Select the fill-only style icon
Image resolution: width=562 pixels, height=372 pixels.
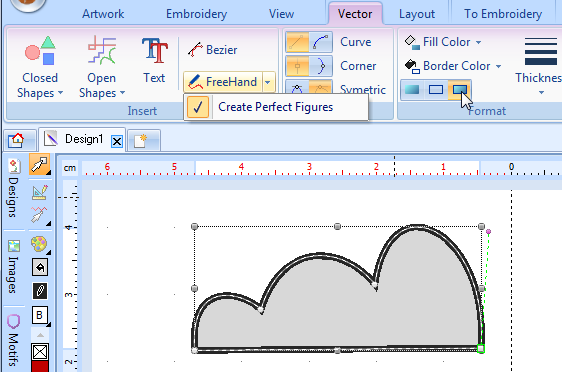pyautogui.click(x=412, y=90)
